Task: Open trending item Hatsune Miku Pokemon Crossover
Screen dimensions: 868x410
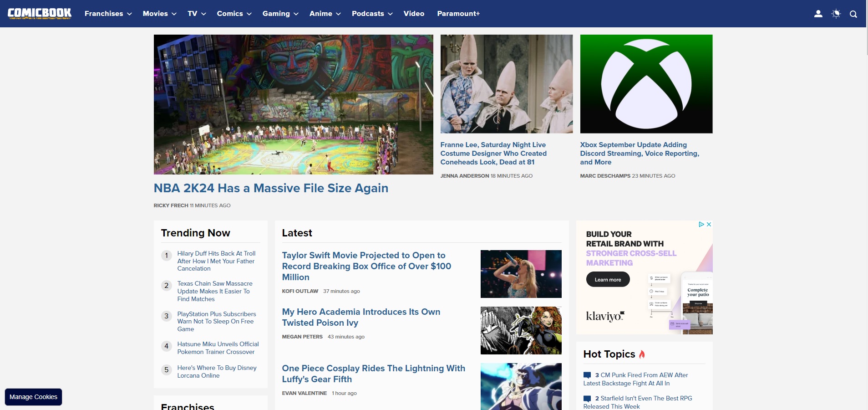Action: [x=218, y=348]
